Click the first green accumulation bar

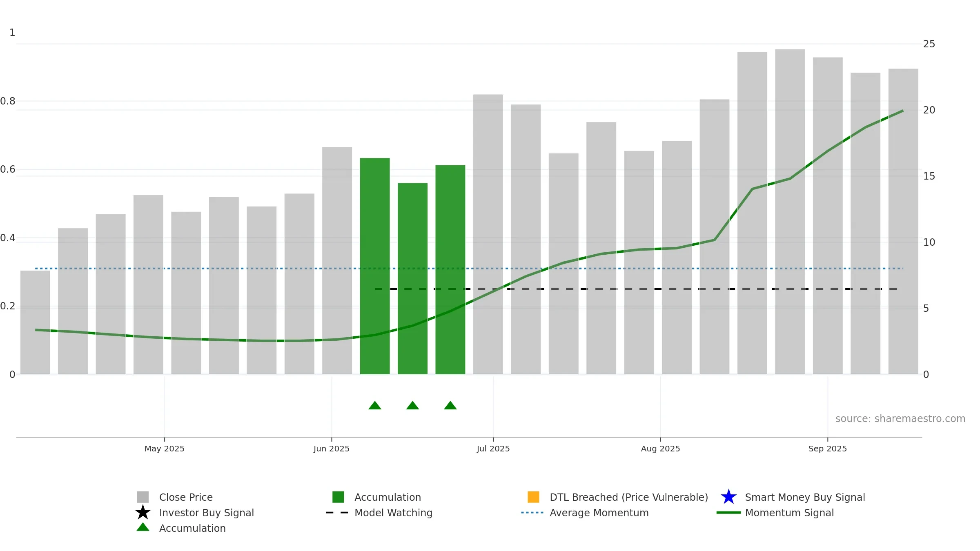coord(375,266)
